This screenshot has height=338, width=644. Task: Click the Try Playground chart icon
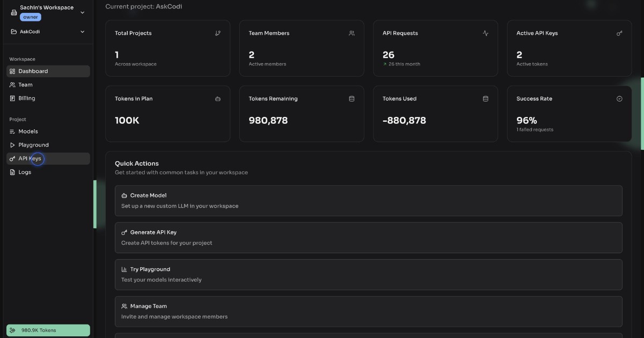coord(125,269)
